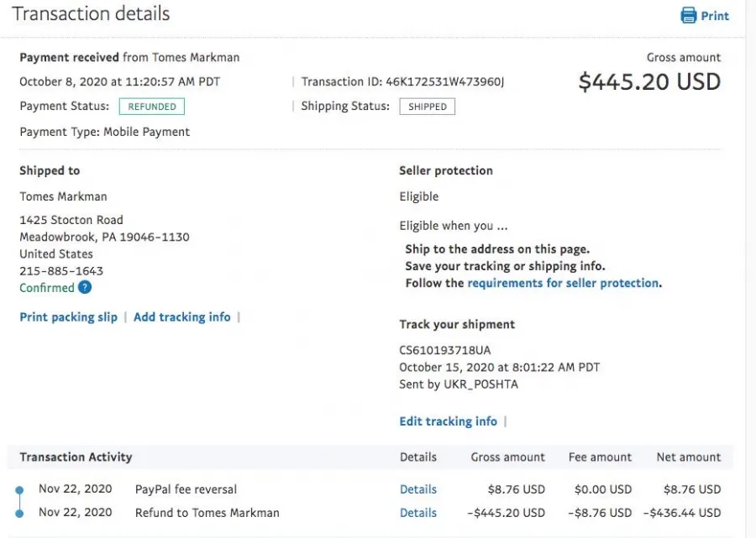Open Print packing slip link
Image resolution: width=756 pixels, height=538 pixels.
pyautogui.click(x=69, y=317)
